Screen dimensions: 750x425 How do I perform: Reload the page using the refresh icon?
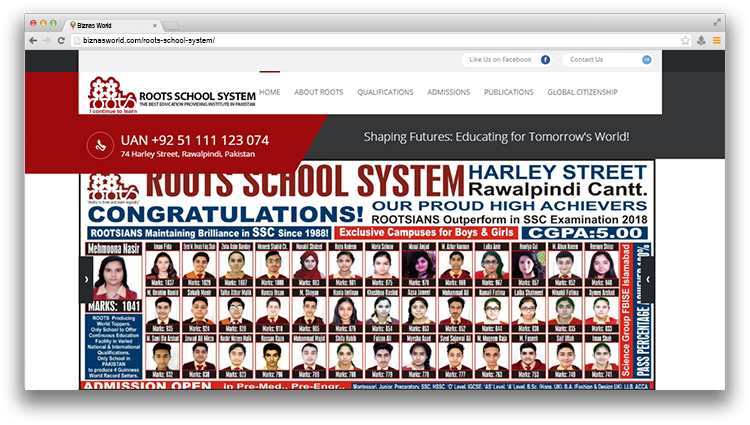(x=62, y=40)
